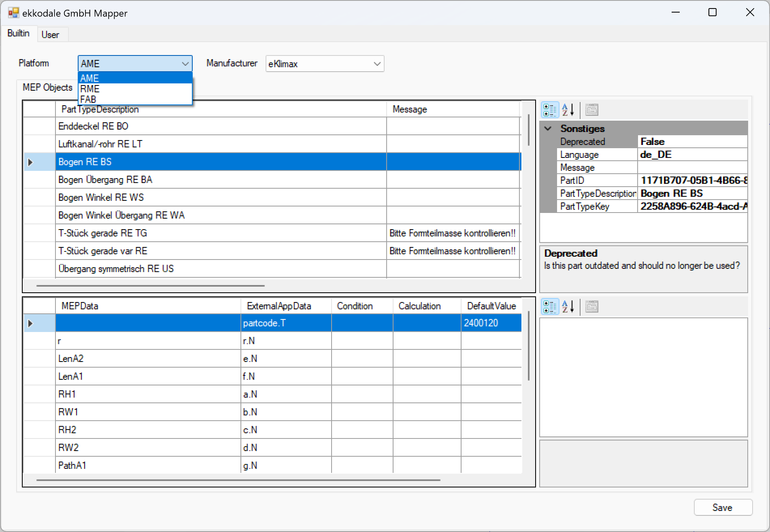This screenshot has height=532, width=770.
Task: Click the 2400120 default value cell
Action: point(491,323)
